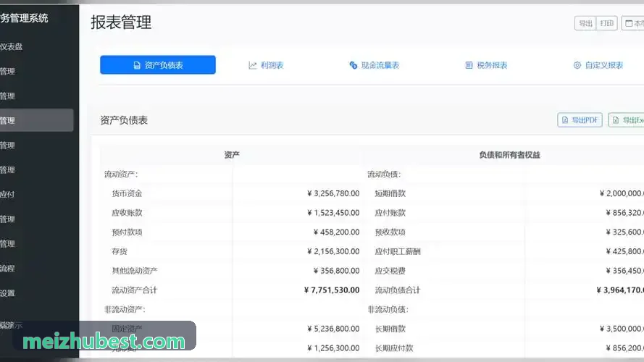Screen dimensions: 644x362
Task: Switch to the 利润表 tab
Action: 266,65
